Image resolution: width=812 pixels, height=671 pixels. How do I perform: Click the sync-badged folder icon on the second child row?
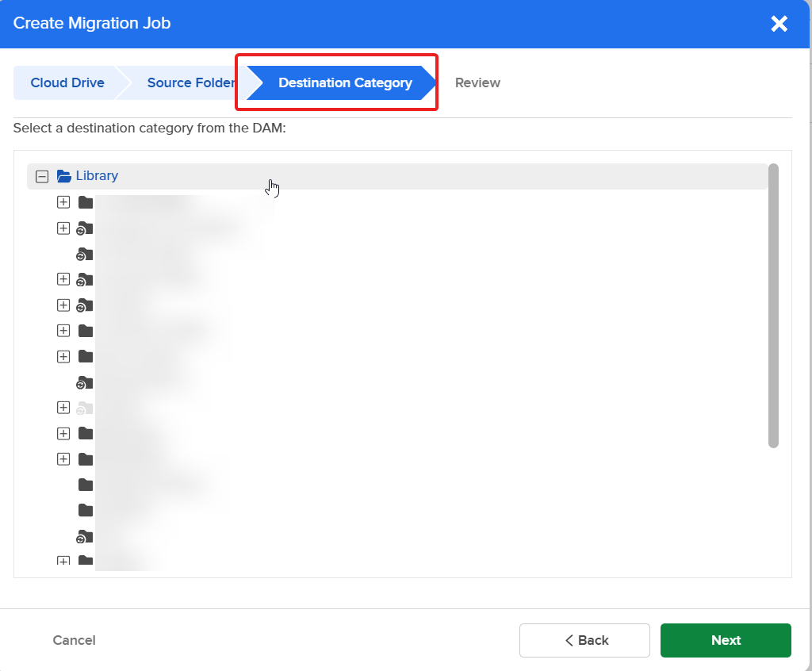click(85, 228)
